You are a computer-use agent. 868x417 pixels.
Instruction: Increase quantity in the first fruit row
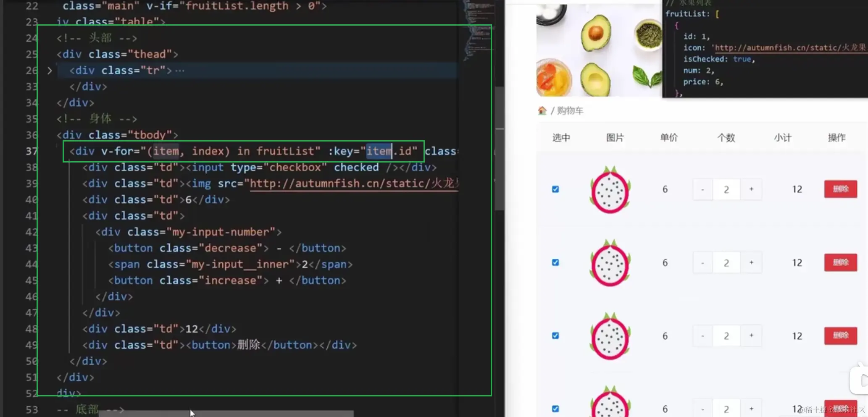(x=751, y=189)
